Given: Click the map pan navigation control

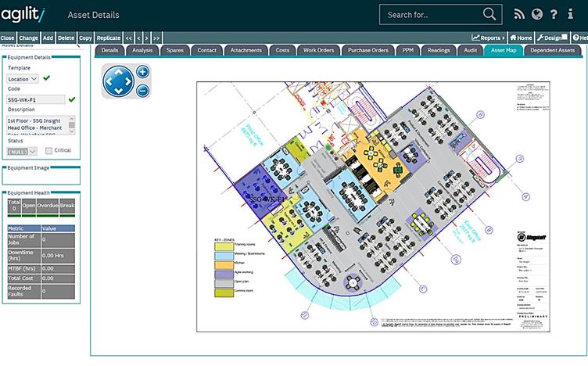Looking at the screenshot, I should pyautogui.click(x=118, y=81).
